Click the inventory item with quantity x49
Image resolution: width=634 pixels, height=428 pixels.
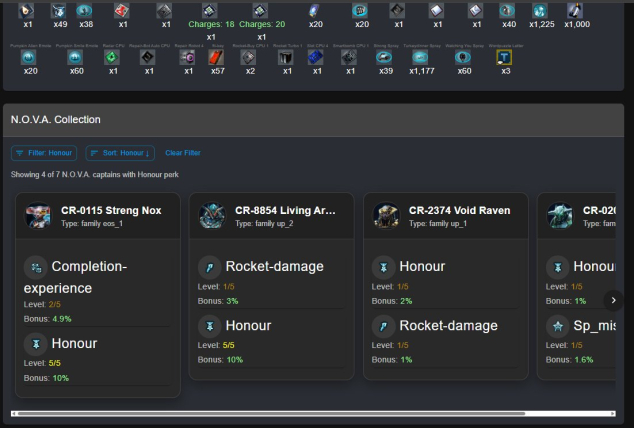[x=60, y=11]
